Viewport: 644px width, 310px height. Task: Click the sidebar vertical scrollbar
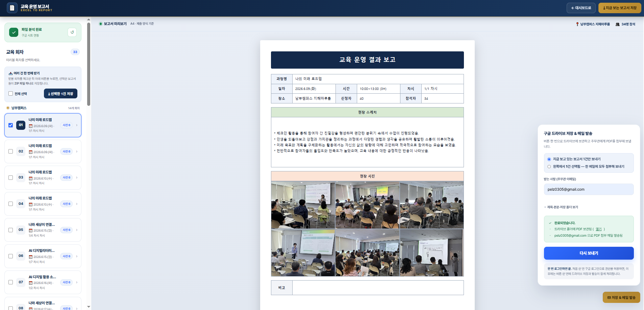[x=89, y=64]
